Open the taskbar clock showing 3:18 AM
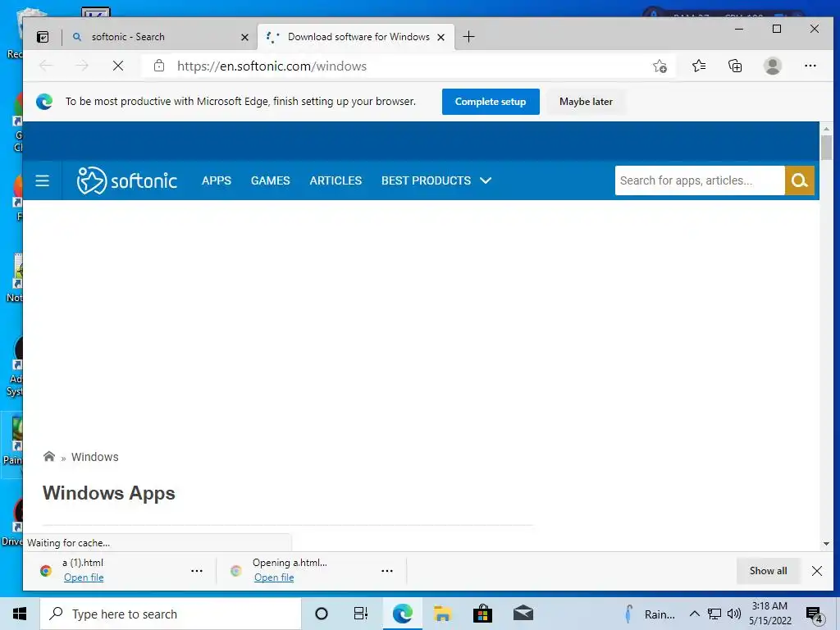This screenshot has width=840, height=630. tap(769, 614)
